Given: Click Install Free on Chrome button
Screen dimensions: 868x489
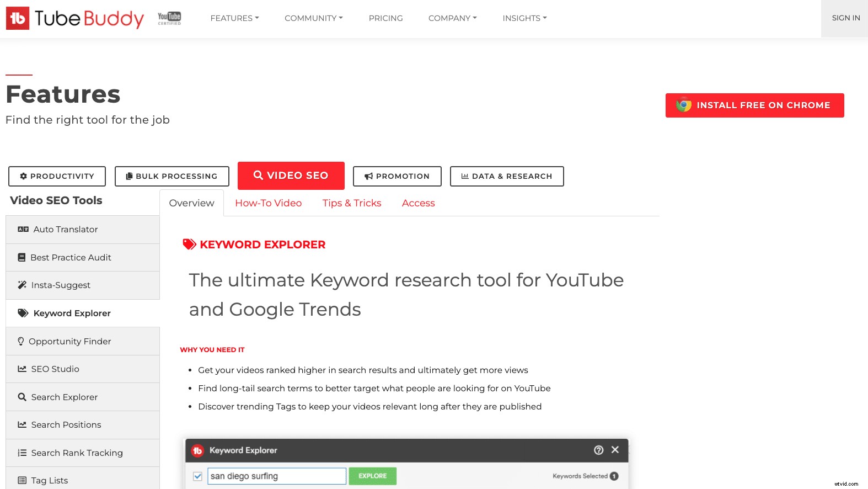Looking at the screenshot, I should [754, 105].
